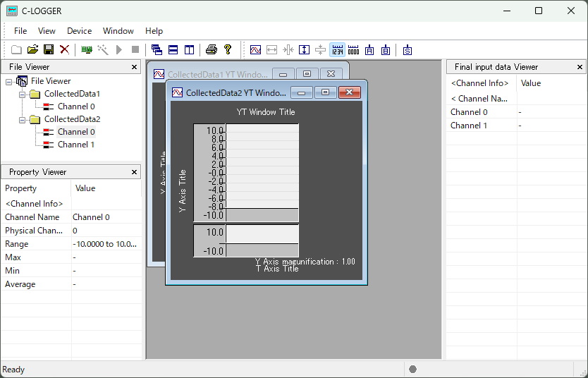Collapse the CollectedData2 tree node
This screenshot has width=588, height=378.
pos(23,119)
